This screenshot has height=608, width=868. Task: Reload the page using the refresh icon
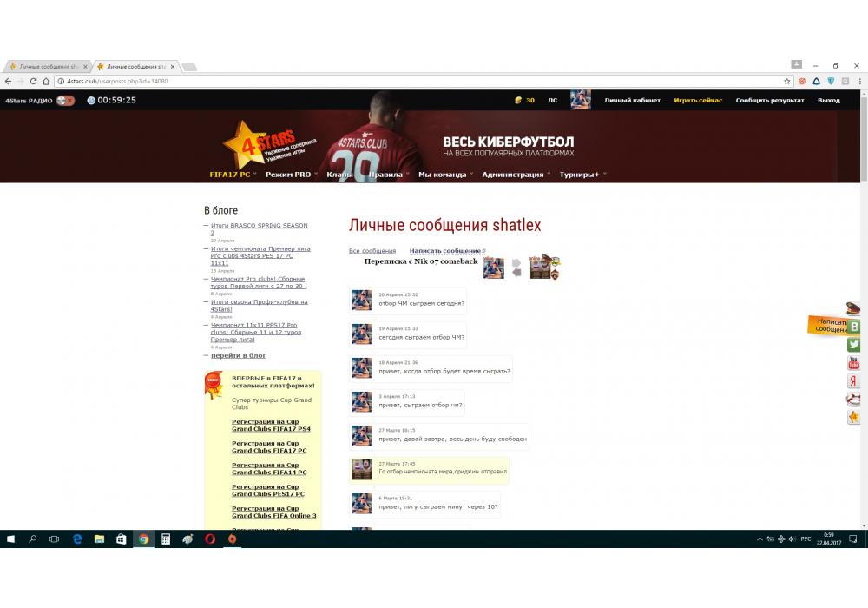click(34, 81)
